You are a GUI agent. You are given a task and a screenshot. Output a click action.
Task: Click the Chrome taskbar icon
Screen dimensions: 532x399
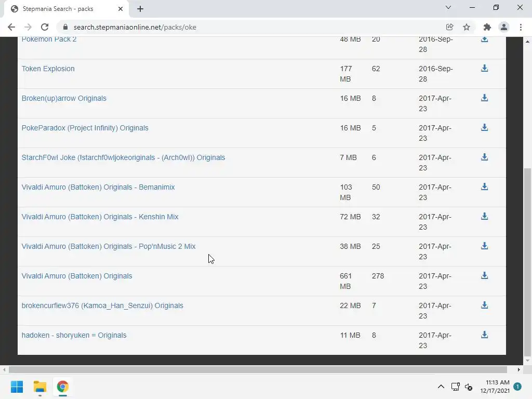pos(63,387)
